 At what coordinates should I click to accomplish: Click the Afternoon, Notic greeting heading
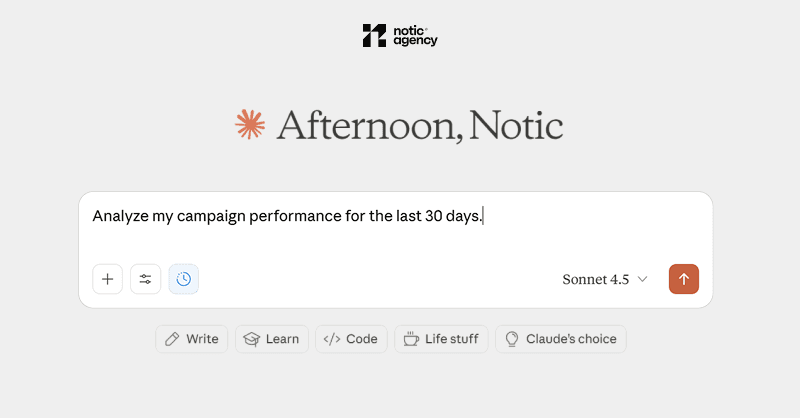[x=419, y=125]
